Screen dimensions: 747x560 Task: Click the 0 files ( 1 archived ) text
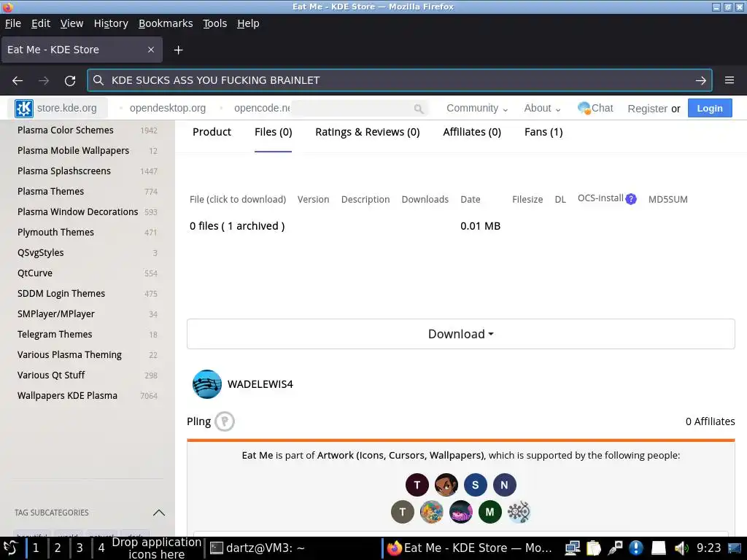(237, 226)
